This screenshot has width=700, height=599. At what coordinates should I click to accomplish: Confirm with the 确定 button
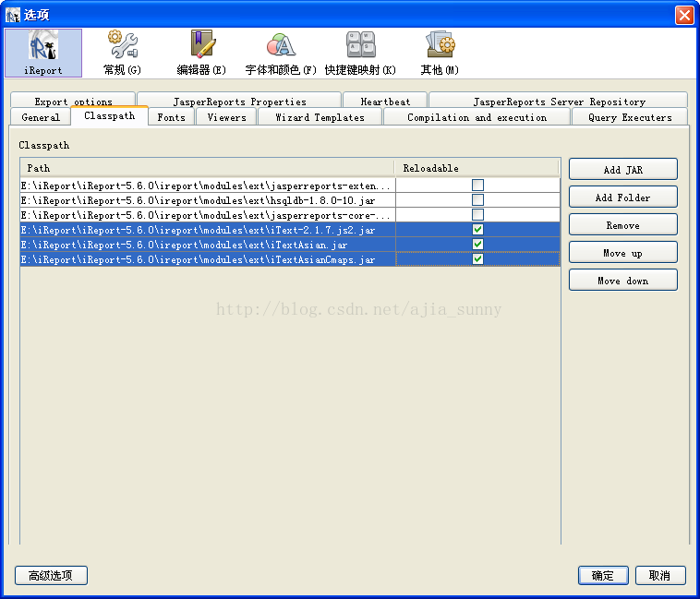pyautogui.click(x=603, y=575)
